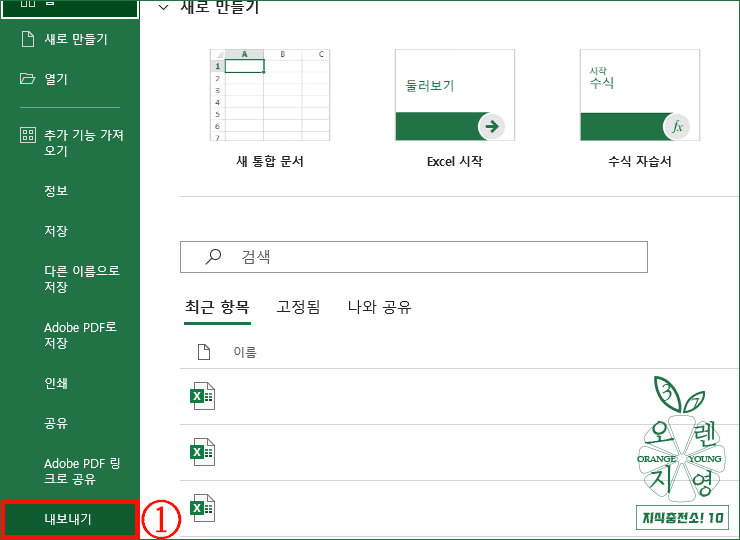Viewport: 740px width, 540px height.
Task: Open 새로 만들기 in the sidebar
Action: [76, 39]
